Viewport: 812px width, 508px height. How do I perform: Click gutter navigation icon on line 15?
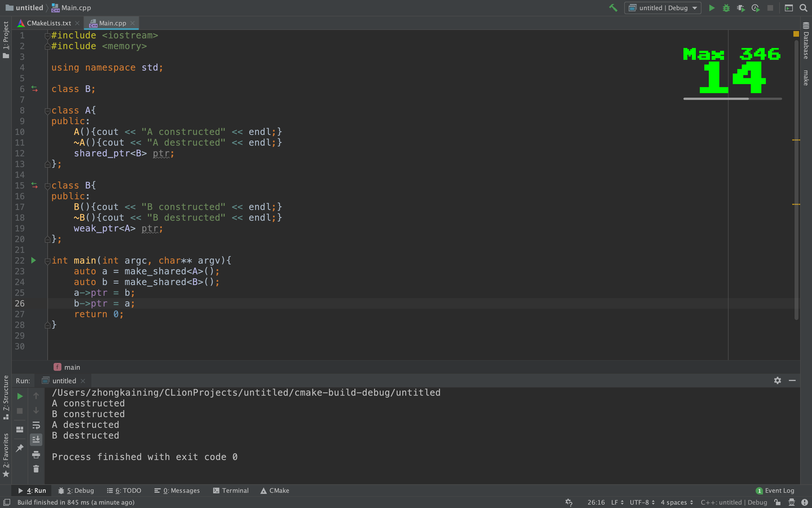(34, 185)
